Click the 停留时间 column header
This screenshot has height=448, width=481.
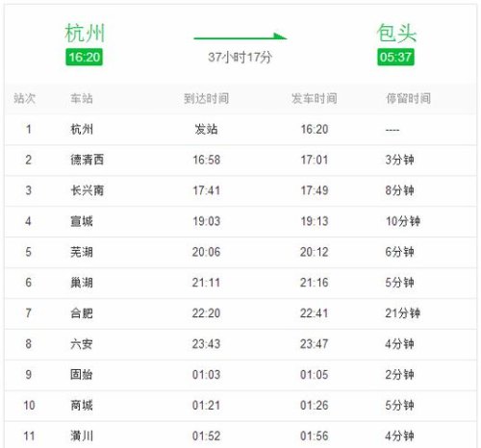[x=408, y=98]
